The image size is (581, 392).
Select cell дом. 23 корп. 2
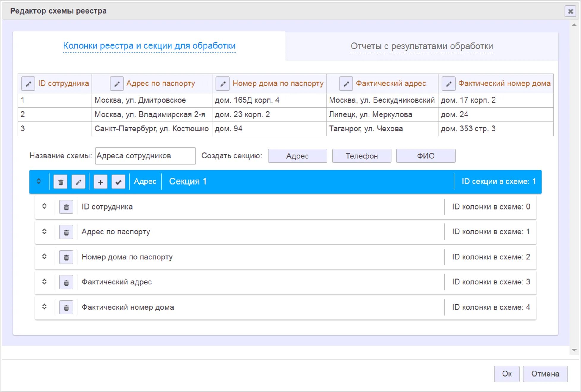point(269,114)
